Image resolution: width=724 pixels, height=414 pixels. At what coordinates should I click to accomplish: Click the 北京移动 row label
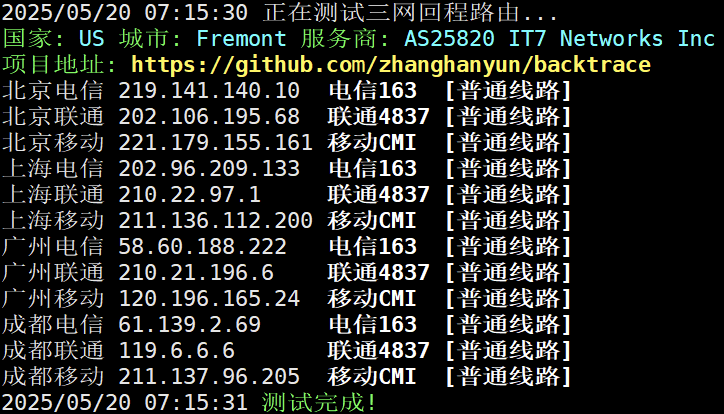tap(53, 143)
